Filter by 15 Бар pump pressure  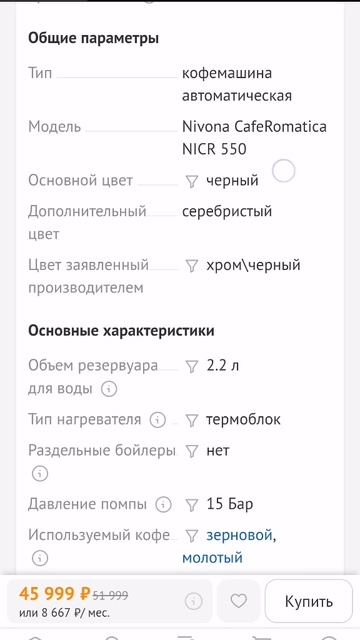coord(191,505)
